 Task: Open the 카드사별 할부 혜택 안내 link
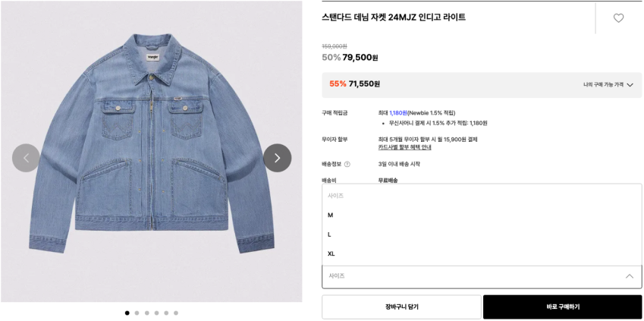404,147
